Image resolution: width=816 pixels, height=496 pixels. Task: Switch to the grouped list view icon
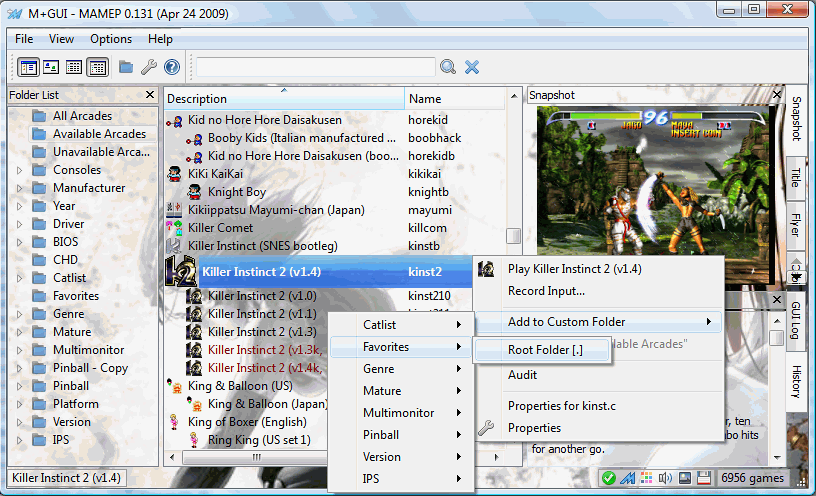tap(97, 67)
